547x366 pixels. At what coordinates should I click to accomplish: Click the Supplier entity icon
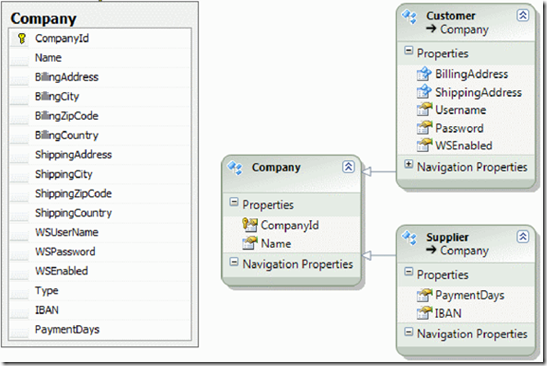[409, 238]
